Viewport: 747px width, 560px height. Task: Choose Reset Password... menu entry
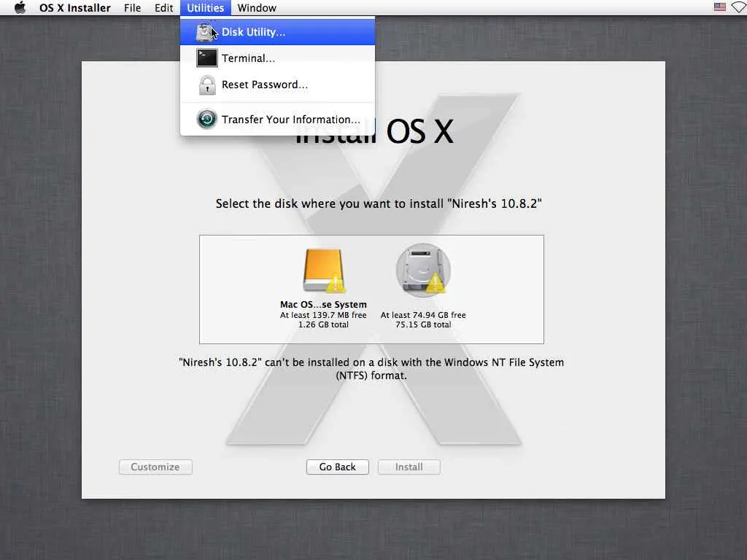tap(277, 85)
